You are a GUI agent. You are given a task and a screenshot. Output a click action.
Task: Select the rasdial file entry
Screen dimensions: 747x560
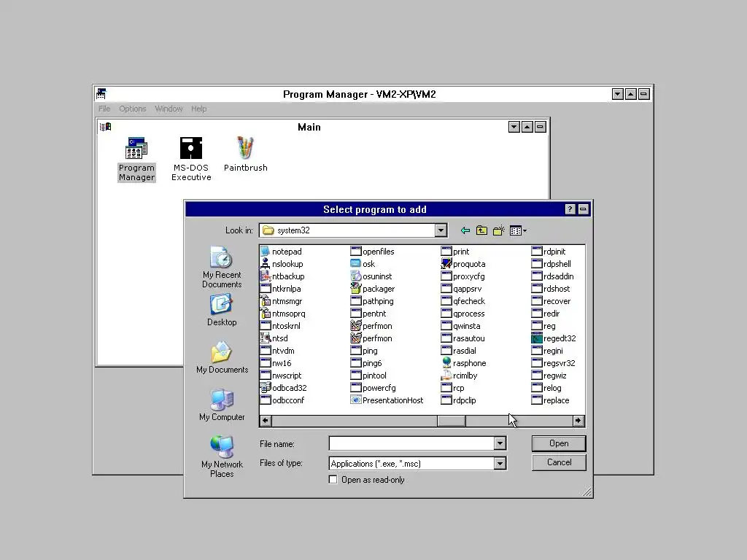[x=459, y=351]
